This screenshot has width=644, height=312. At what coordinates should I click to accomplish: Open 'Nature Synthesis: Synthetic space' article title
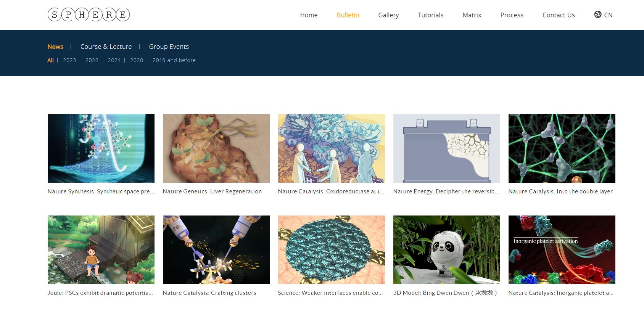point(101,191)
